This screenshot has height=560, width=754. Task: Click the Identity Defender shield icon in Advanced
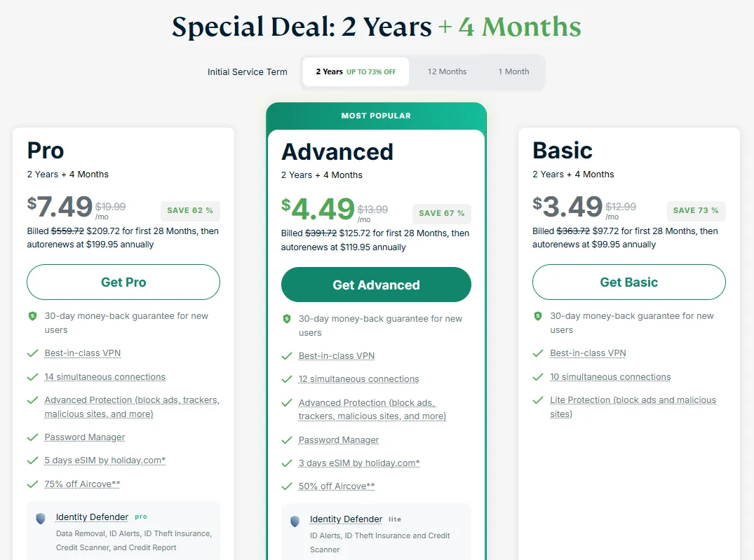click(x=295, y=521)
